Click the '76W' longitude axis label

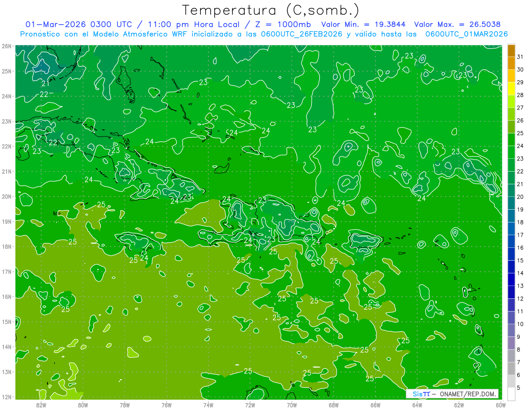point(167,405)
